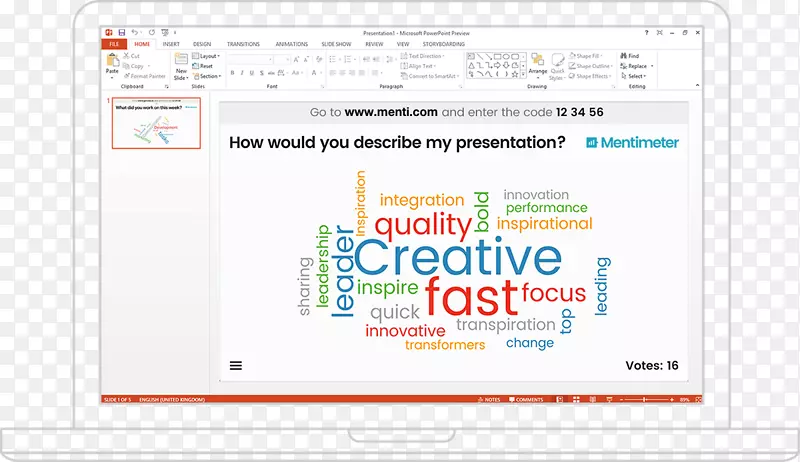Open the TRANSITIONS tab

pos(243,44)
